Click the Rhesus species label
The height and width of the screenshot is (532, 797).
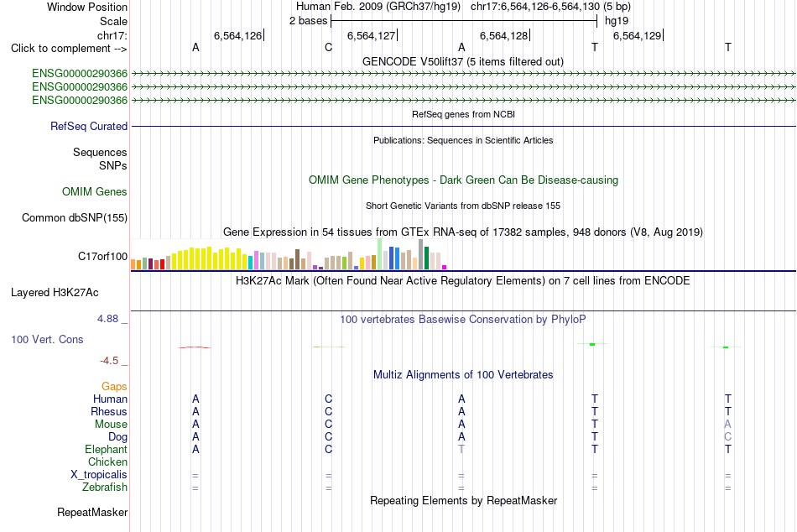[x=109, y=412]
